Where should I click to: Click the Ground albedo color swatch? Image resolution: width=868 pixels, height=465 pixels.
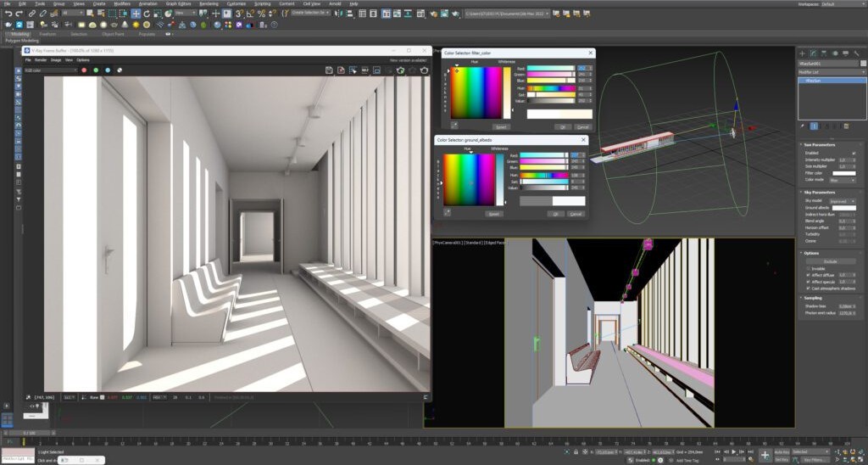click(844, 208)
